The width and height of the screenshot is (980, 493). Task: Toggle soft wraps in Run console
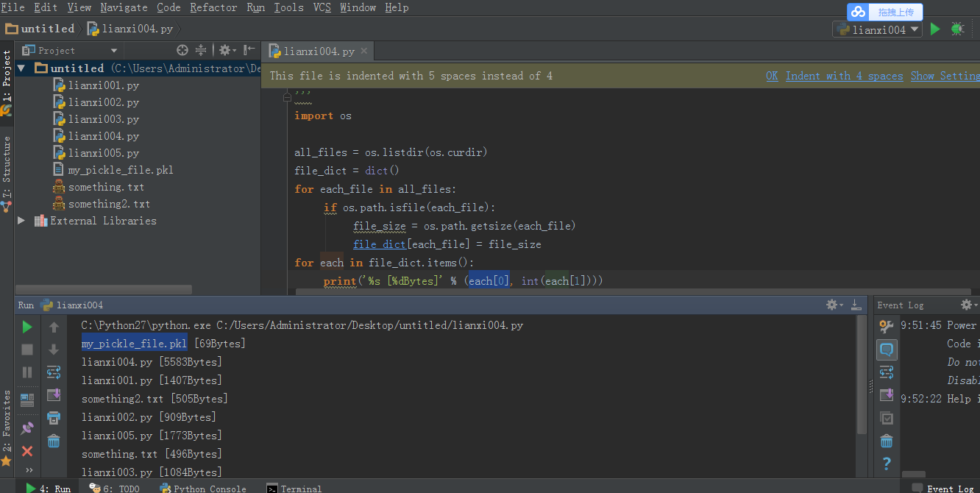tap(54, 372)
